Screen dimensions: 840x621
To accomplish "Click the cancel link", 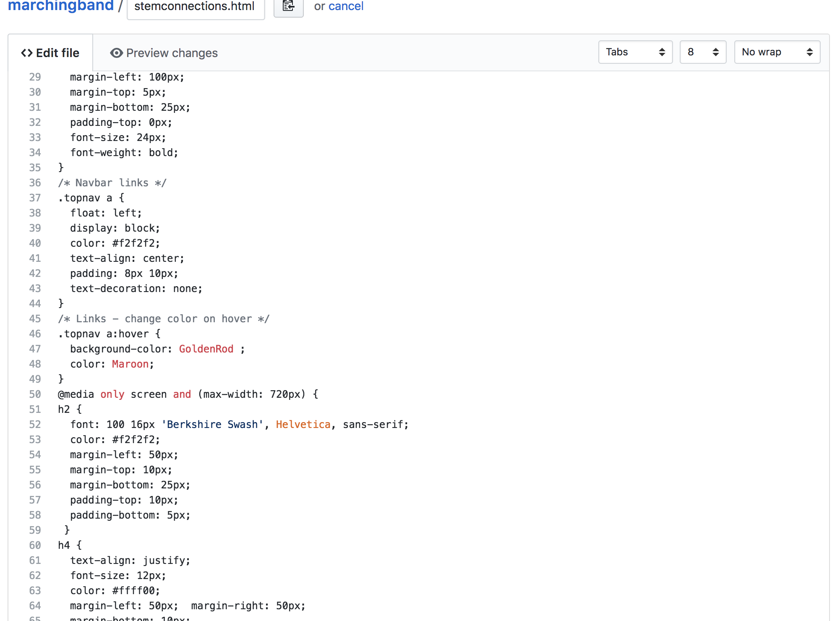I will pos(346,6).
